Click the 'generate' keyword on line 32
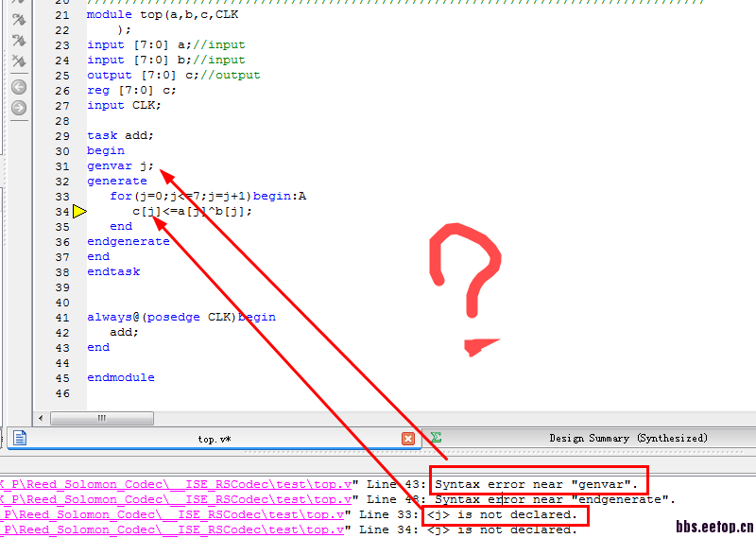Screen dimensions: 756x538 click(116, 181)
